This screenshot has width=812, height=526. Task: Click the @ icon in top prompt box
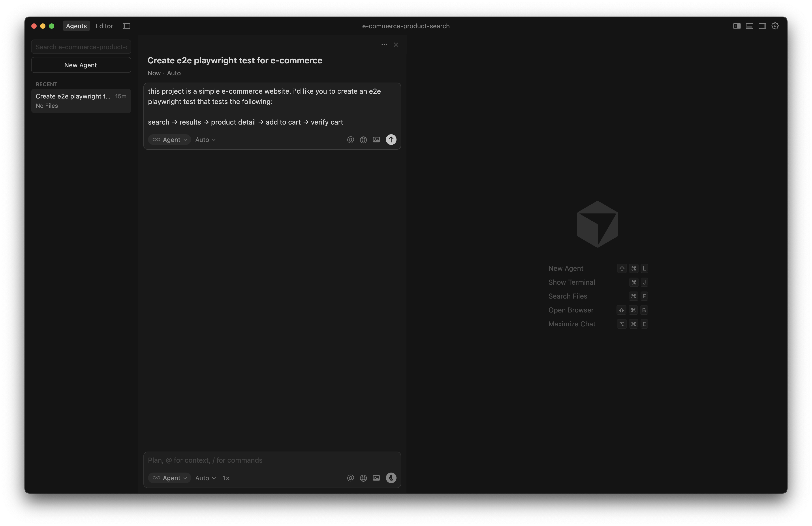pyautogui.click(x=350, y=140)
